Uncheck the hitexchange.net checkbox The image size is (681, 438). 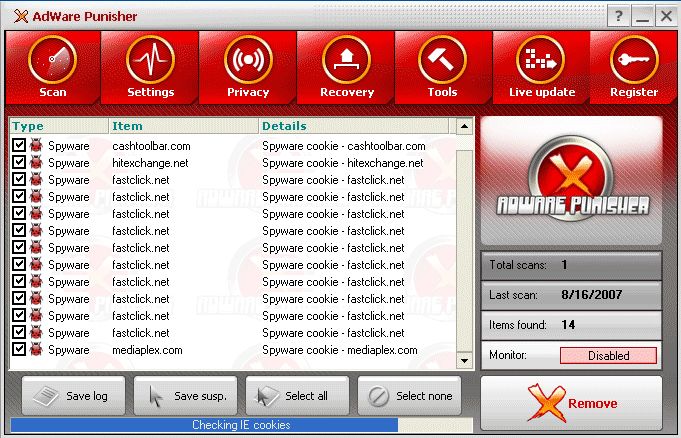pos(19,162)
